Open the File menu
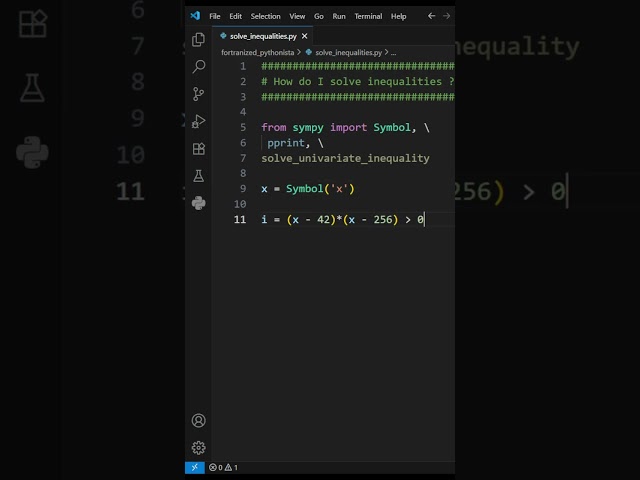The image size is (640, 480). pos(215,16)
